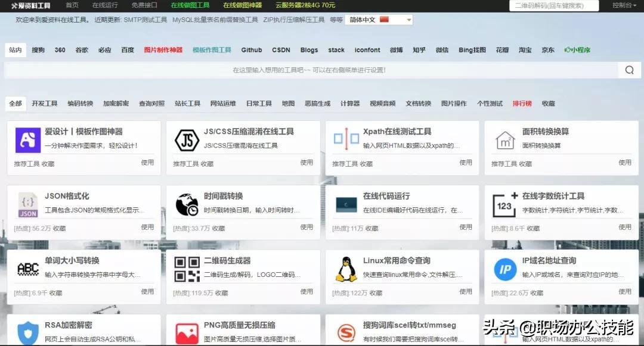Select the Github search source tab
644x346 pixels.
[252, 49]
